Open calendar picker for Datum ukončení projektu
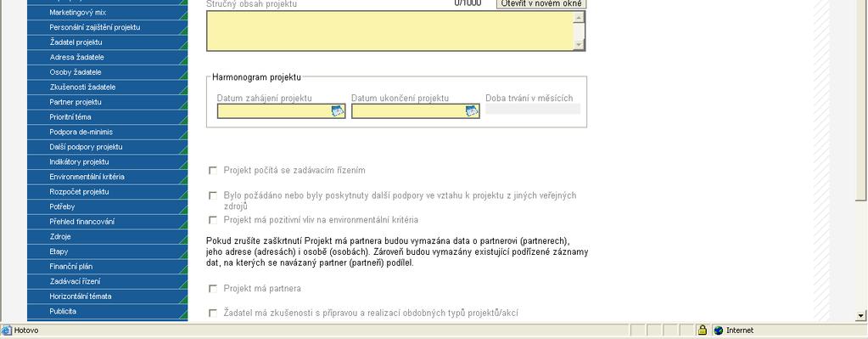This screenshot has height=339, width=868. [x=472, y=111]
